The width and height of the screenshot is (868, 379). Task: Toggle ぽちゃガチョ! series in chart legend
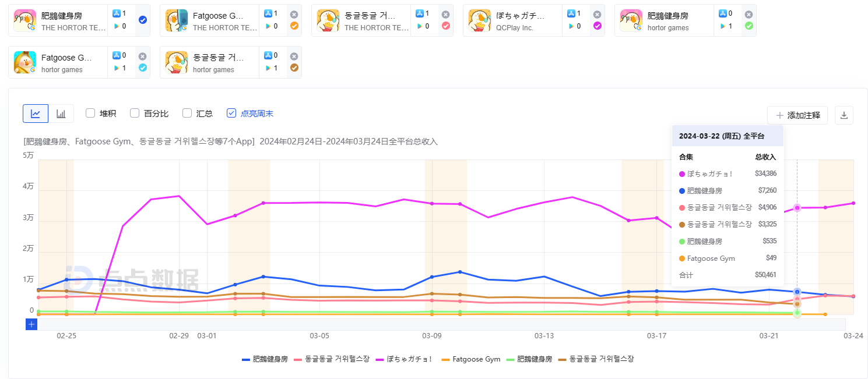click(x=405, y=359)
